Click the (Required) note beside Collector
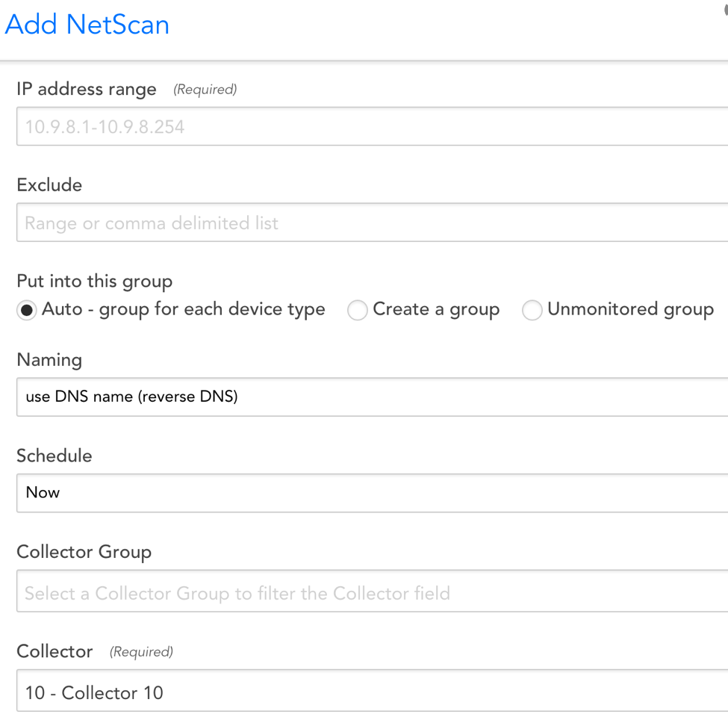728x720 pixels. tap(141, 652)
